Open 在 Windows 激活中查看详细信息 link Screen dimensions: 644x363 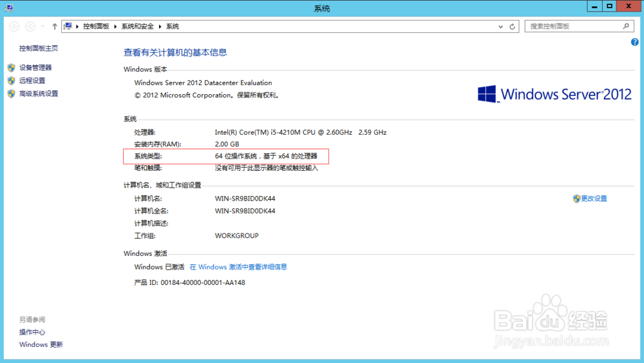point(238,267)
